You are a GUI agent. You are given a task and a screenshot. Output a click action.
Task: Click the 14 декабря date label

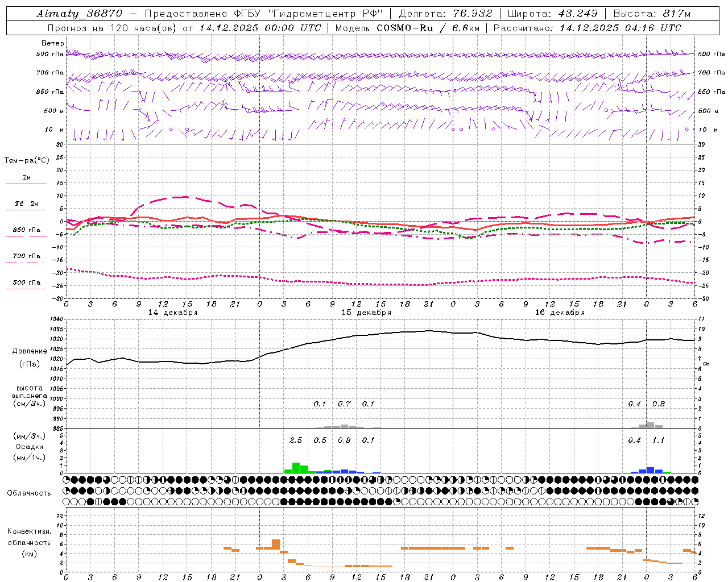(173, 313)
